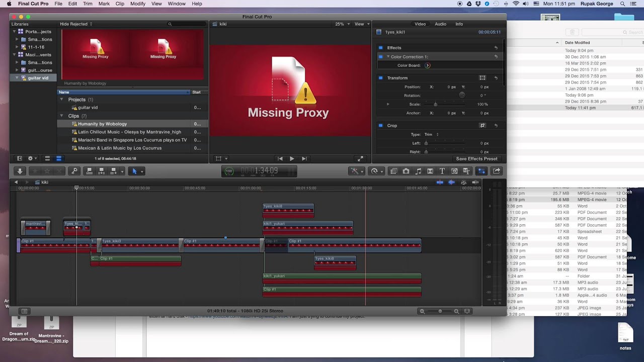Click Save Effects Preset button

(x=476, y=159)
